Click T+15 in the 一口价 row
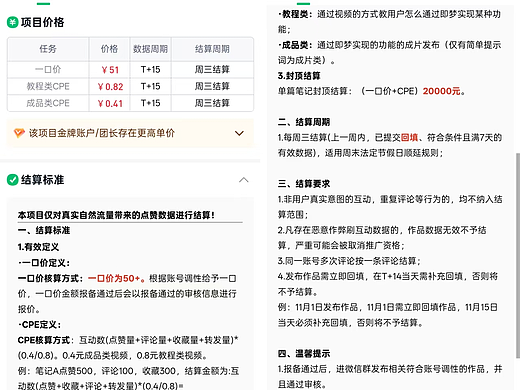 150,69
